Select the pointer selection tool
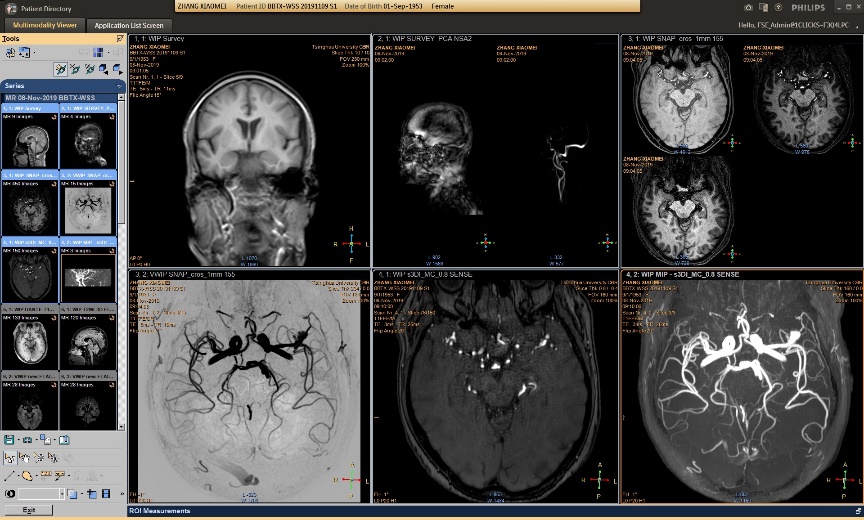864x520 pixels. [9, 458]
